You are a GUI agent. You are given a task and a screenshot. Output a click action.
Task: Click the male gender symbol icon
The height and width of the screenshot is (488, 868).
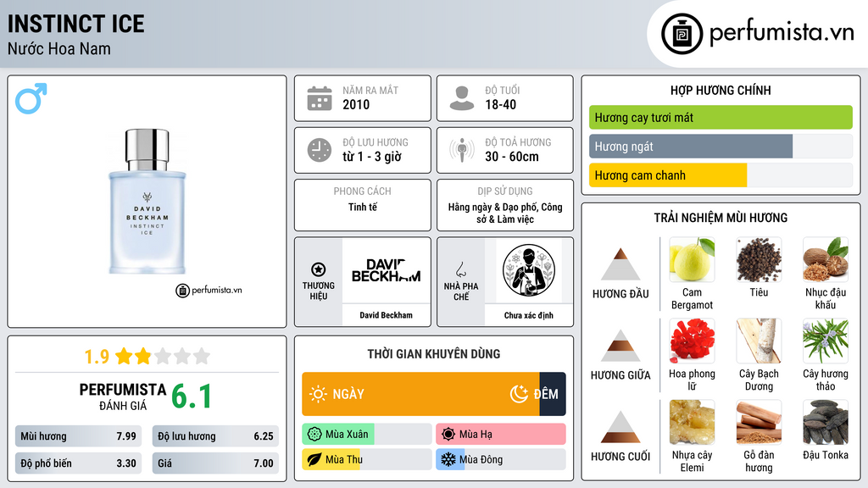(x=31, y=98)
